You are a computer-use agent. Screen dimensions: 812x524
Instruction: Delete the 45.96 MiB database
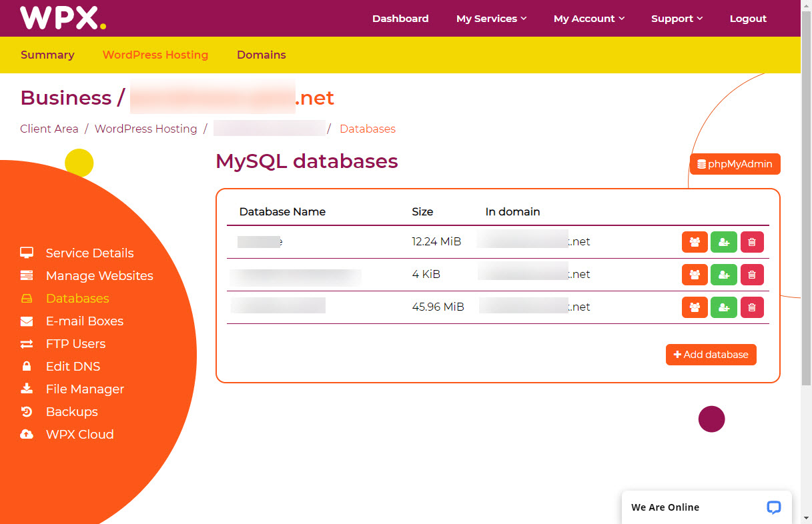[x=752, y=307]
